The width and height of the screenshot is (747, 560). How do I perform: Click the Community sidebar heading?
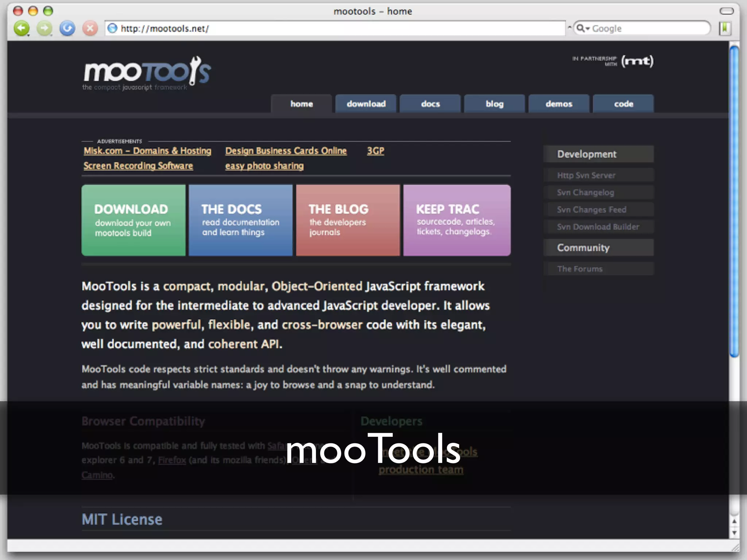click(x=599, y=248)
